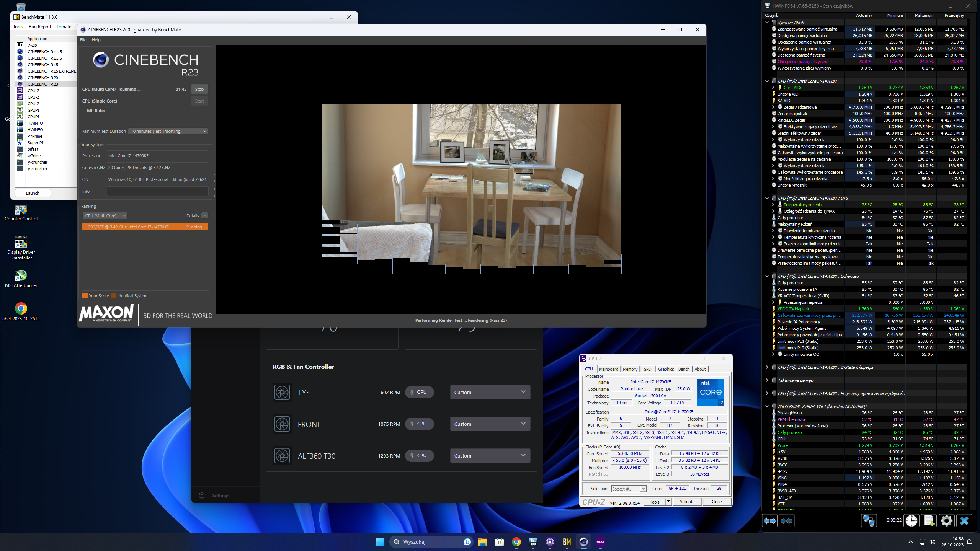980x551 pixels.
Task: Open FRONT fan Custom profile dropdown
Action: (x=490, y=424)
